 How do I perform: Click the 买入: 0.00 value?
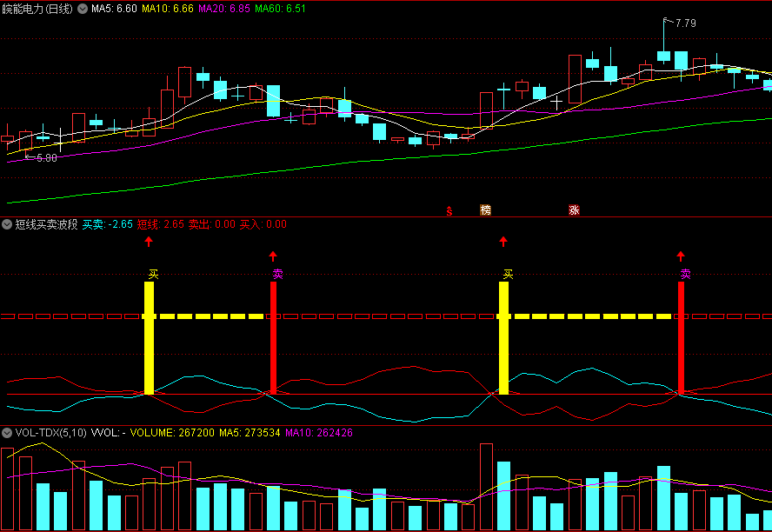(x=263, y=225)
